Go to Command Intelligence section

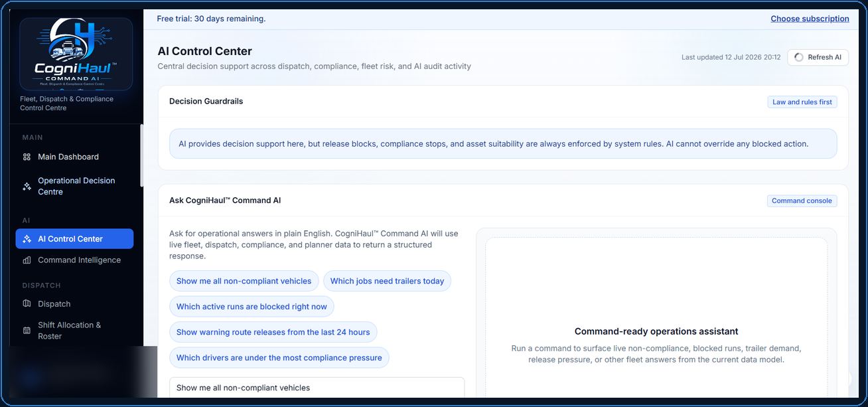74,260
